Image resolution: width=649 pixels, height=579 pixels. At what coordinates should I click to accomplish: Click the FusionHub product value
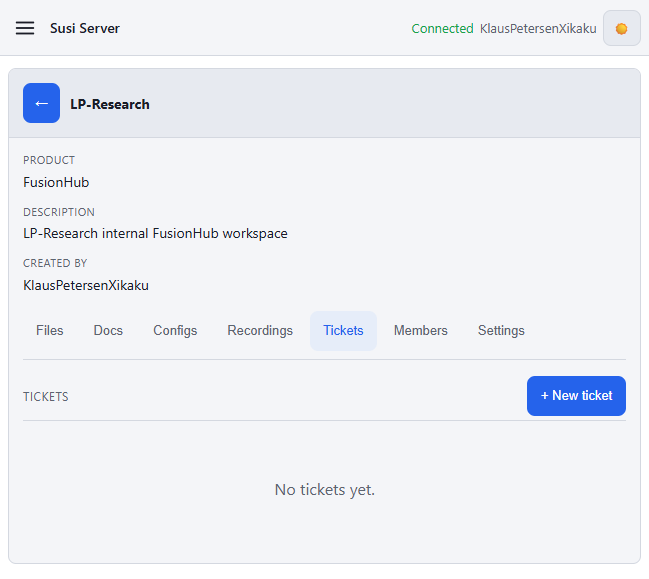(56, 182)
